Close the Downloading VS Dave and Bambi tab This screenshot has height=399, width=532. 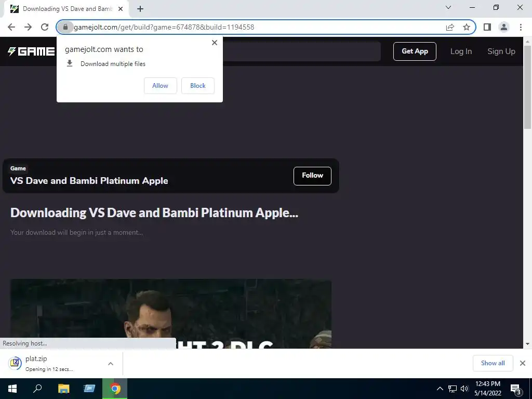click(121, 9)
